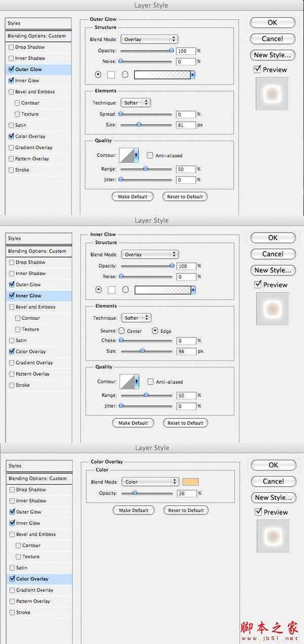
Task: Click the gradient preview bar in Inner Glow
Action: click(x=162, y=290)
